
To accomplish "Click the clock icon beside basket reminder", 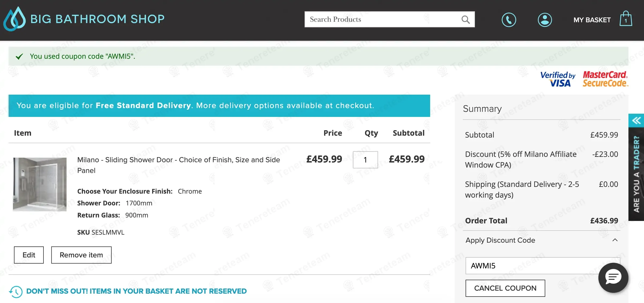I will (x=16, y=291).
